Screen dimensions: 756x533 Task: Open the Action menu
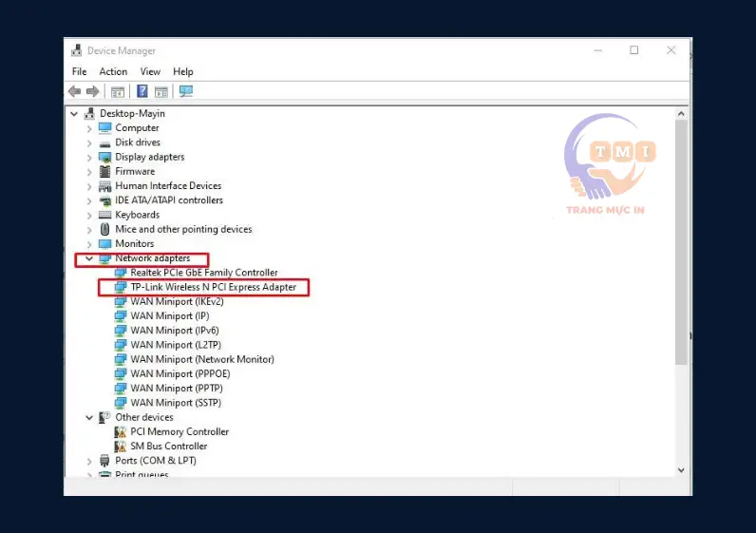[x=113, y=72]
